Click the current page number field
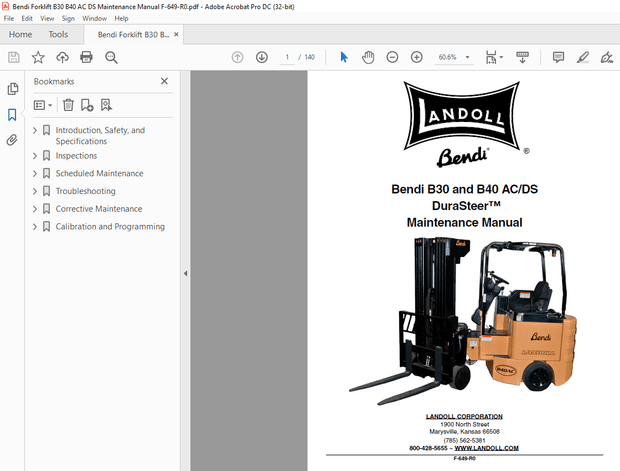Viewport: 620px width, 471px height. tap(287, 57)
